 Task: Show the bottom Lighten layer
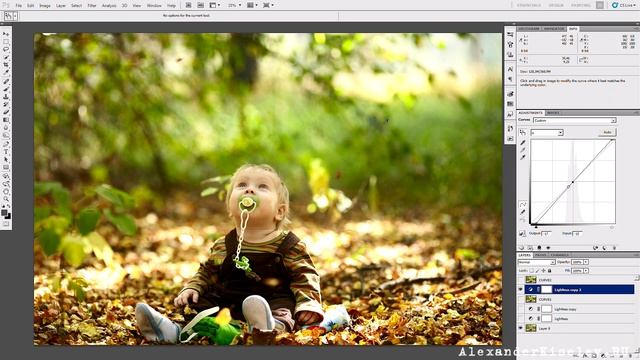click(x=521, y=319)
